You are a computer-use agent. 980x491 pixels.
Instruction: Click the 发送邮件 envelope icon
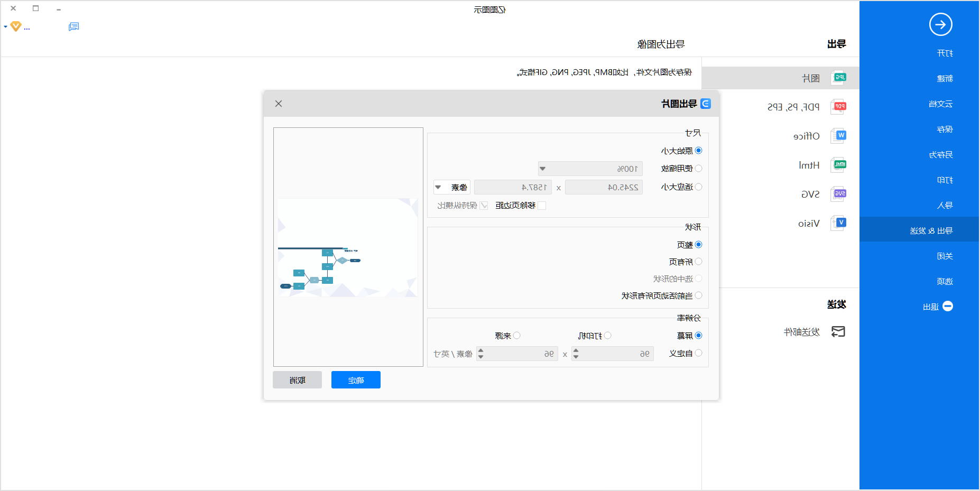pos(838,331)
